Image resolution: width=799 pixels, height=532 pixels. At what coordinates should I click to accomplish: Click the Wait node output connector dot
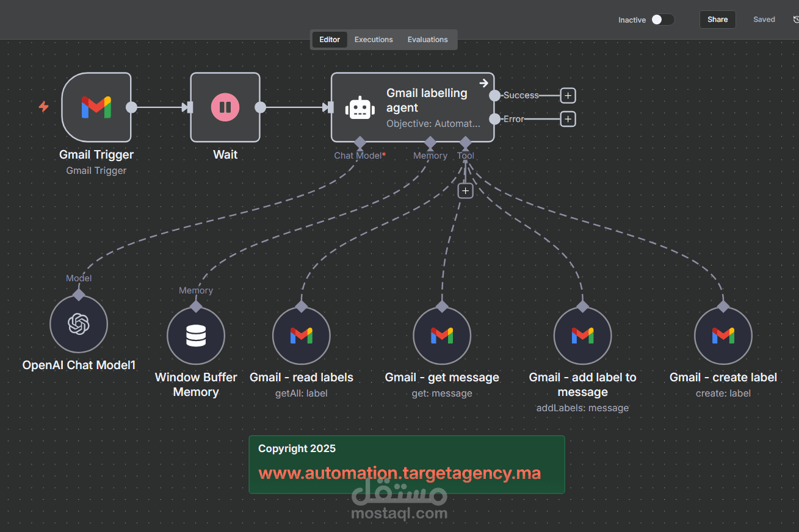tap(260, 107)
